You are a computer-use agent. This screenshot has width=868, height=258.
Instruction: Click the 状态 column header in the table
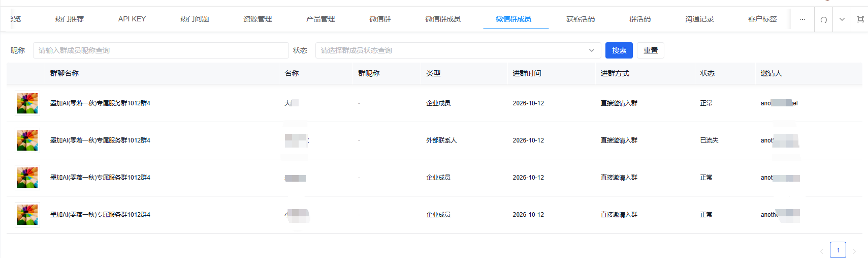click(x=707, y=73)
